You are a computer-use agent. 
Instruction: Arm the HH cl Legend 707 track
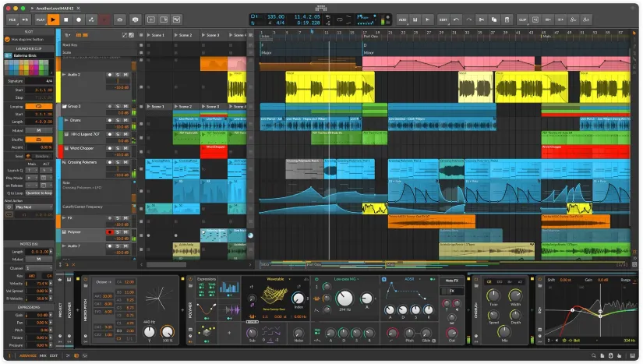(x=109, y=134)
